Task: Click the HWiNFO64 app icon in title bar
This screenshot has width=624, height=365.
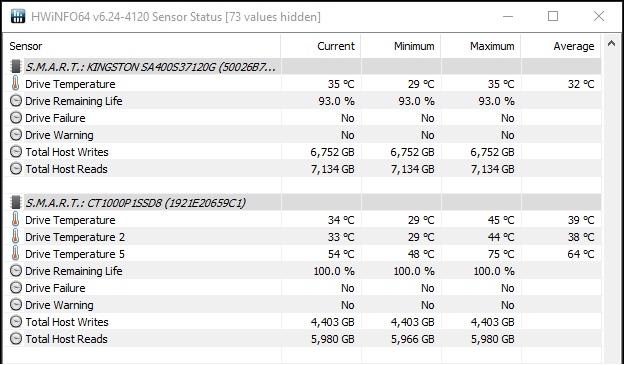Action: point(18,16)
